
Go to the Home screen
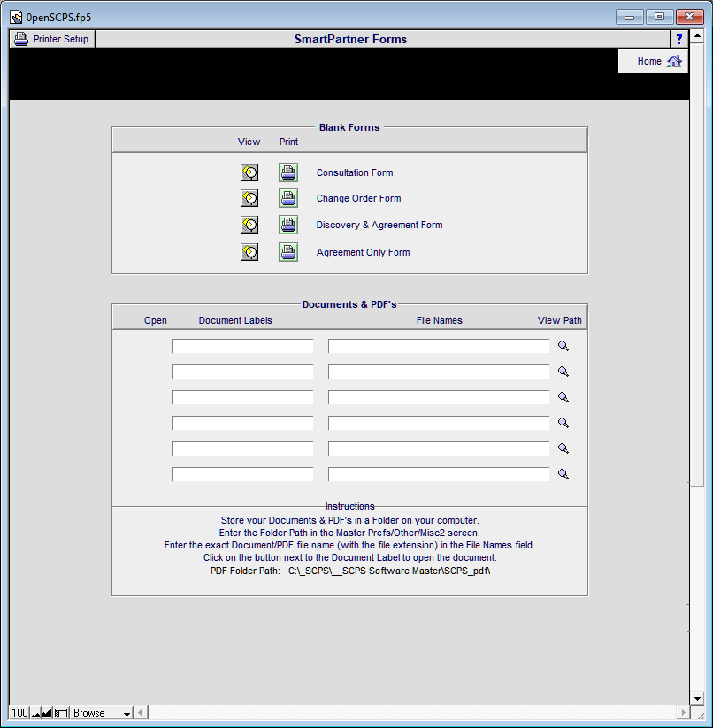tap(653, 61)
